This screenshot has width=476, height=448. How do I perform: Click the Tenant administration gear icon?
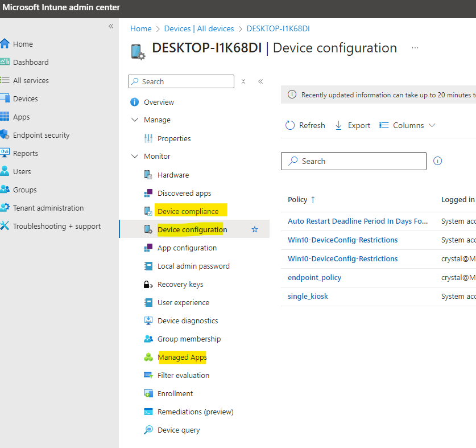(5, 208)
